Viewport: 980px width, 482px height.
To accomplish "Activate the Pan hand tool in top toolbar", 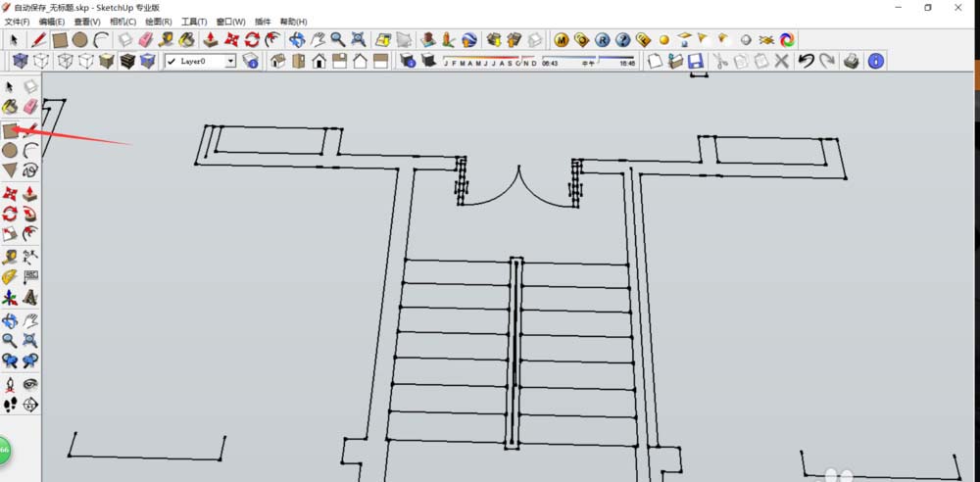I will [318, 40].
